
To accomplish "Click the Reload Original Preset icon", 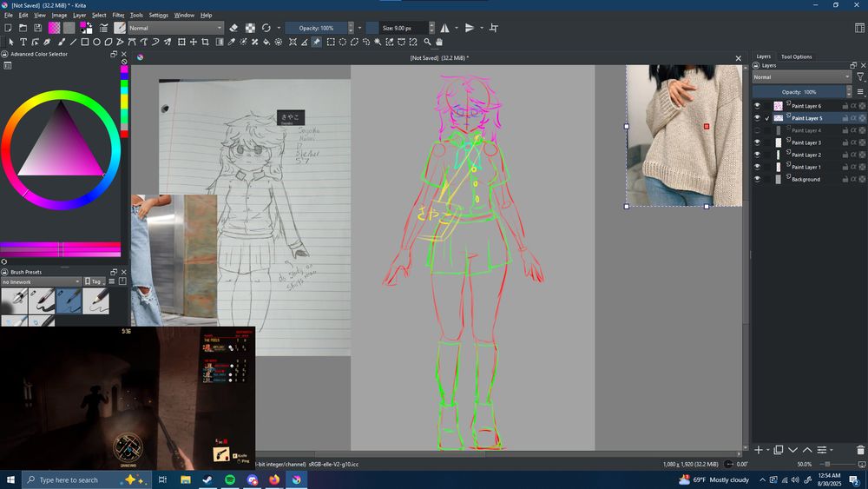I will pos(266,28).
